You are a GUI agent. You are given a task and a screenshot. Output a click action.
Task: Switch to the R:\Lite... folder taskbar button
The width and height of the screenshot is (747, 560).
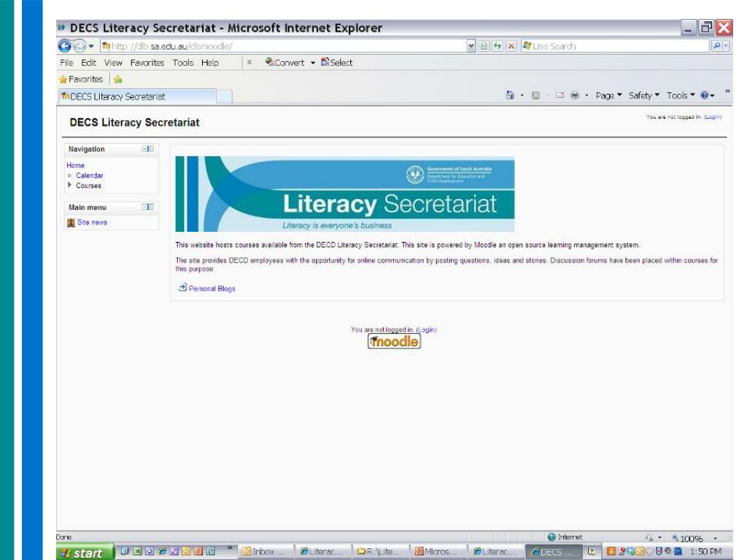point(379,551)
